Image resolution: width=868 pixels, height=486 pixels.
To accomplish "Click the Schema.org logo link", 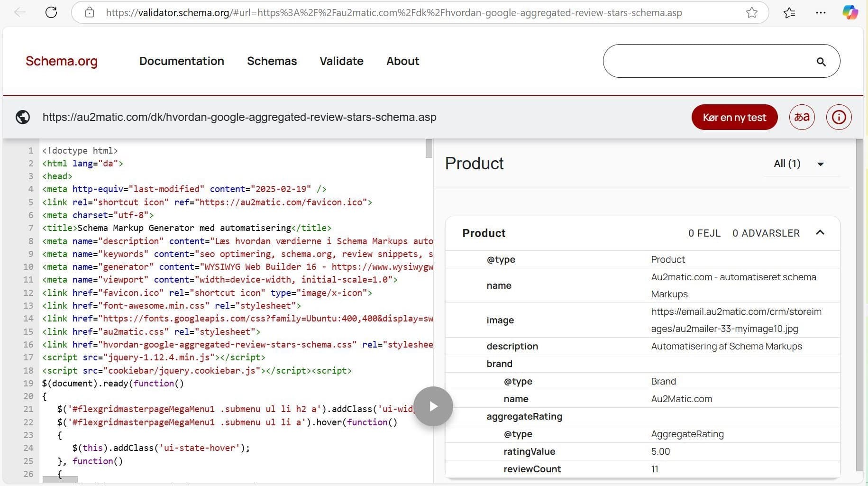I will tap(62, 61).
